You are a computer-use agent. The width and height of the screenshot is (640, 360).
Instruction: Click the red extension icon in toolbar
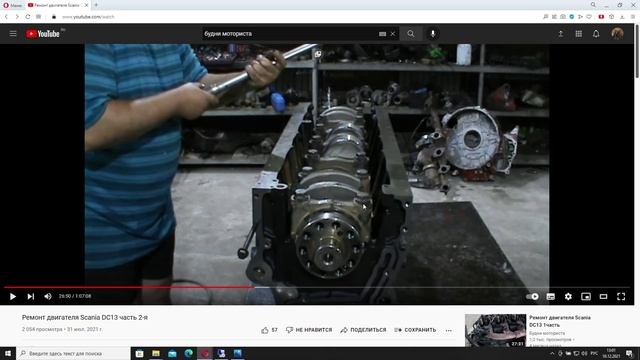[x=601, y=17]
